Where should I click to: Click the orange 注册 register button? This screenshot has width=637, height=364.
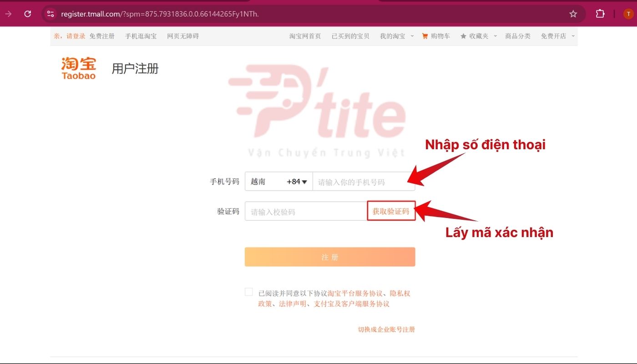click(x=330, y=257)
